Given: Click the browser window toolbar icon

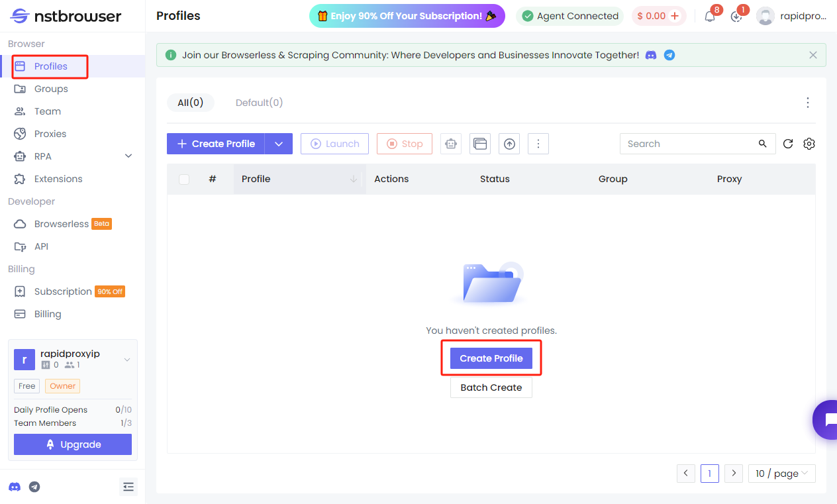Looking at the screenshot, I should point(480,144).
